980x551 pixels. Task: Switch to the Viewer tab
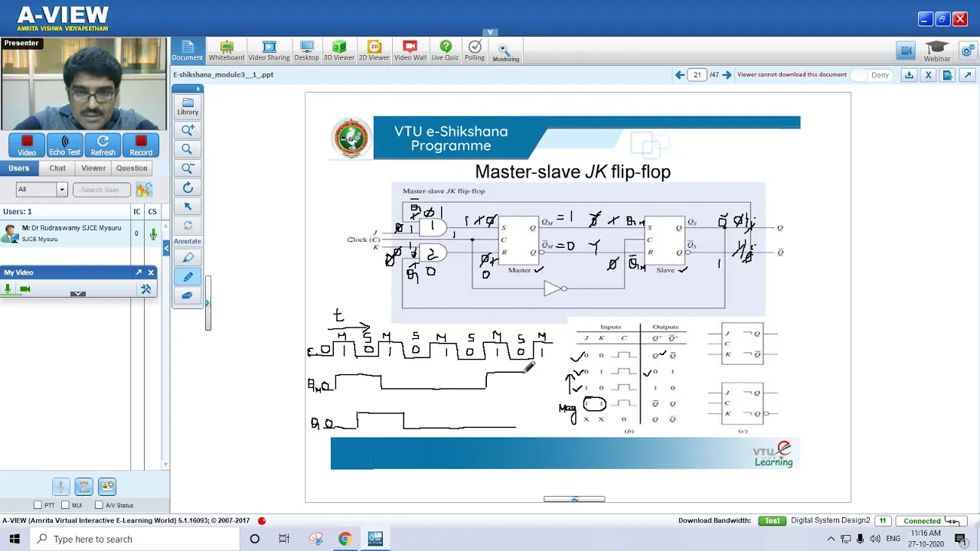pyautogui.click(x=93, y=168)
